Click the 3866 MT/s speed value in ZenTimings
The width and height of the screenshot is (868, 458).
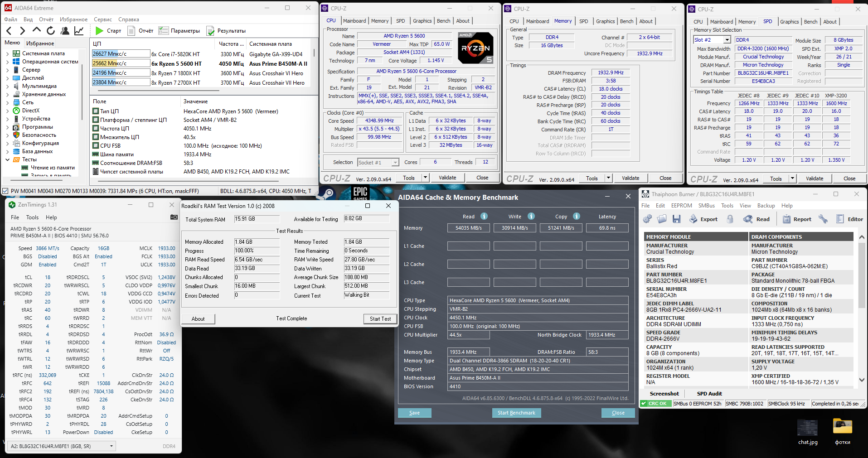[48, 248]
